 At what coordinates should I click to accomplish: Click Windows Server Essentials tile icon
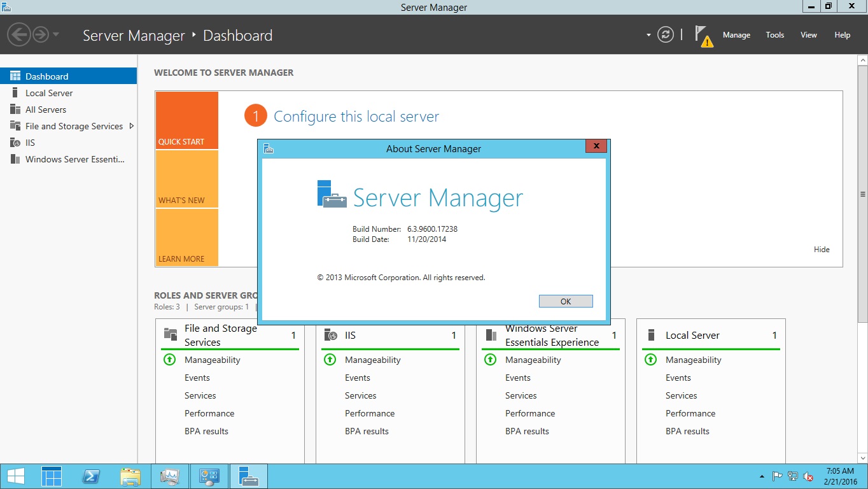(491, 335)
